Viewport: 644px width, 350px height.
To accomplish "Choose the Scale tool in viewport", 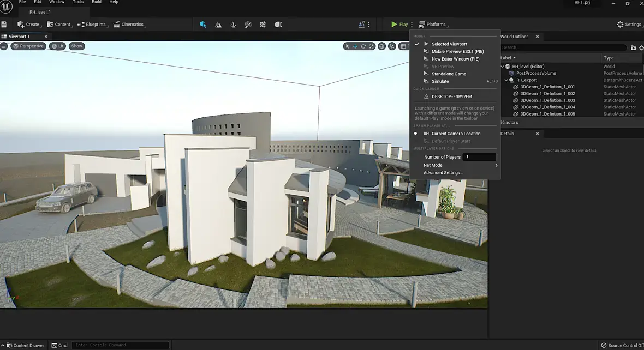I will (371, 46).
